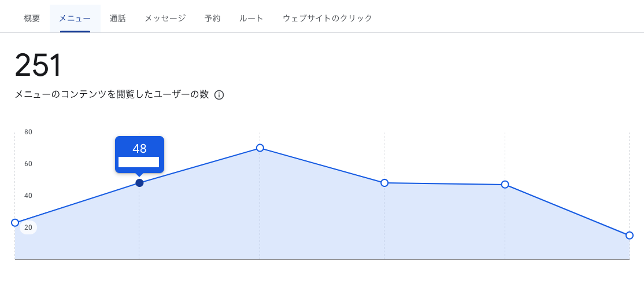This screenshot has width=644, height=283.
Task: Open the 予約 tab
Action: pos(212,18)
